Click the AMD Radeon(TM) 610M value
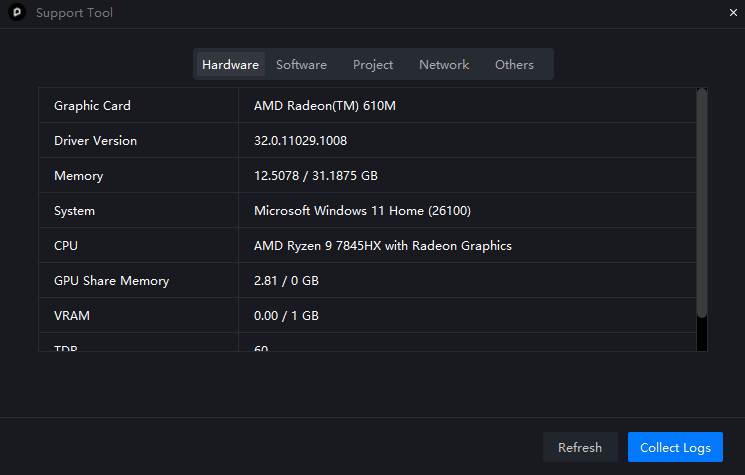Image resolution: width=745 pixels, height=475 pixels. click(325, 105)
